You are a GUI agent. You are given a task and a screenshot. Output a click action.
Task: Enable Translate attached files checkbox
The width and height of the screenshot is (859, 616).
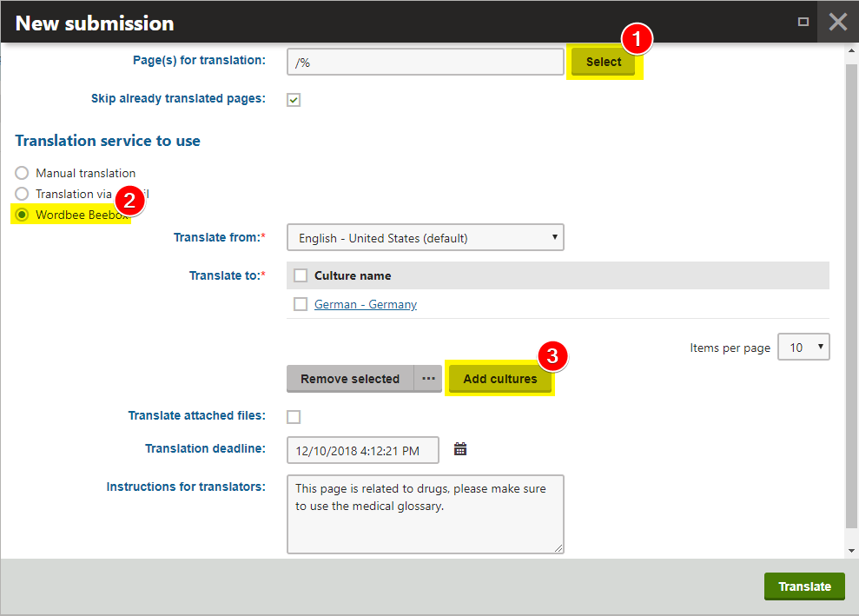point(294,417)
